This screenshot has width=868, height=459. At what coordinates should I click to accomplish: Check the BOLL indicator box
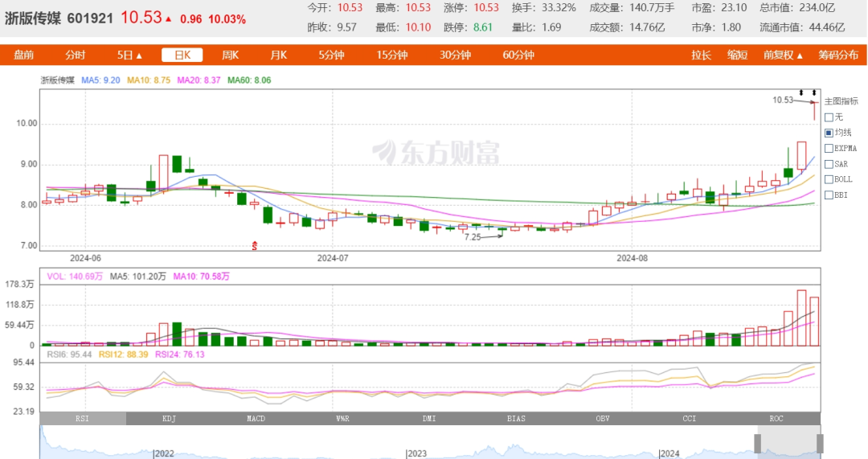click(829, 178)
